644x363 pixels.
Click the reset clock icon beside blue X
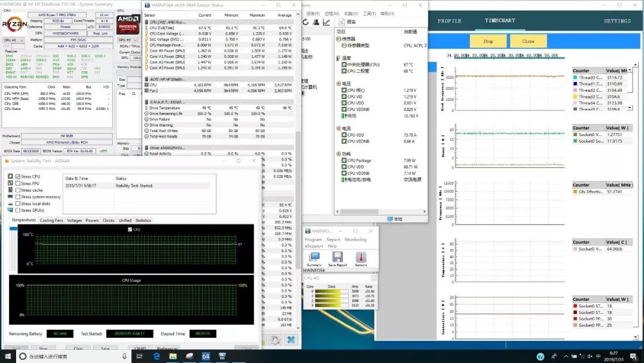click(275, 340)
